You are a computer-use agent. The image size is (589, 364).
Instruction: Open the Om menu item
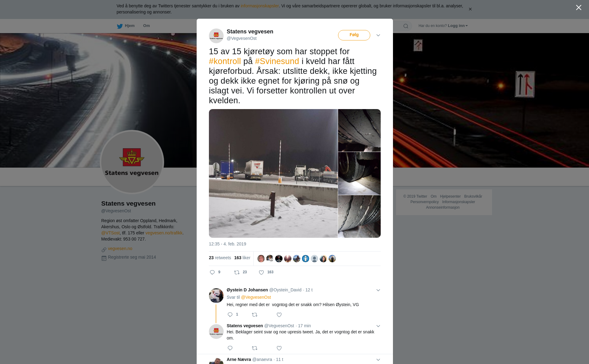click(146, 26)
